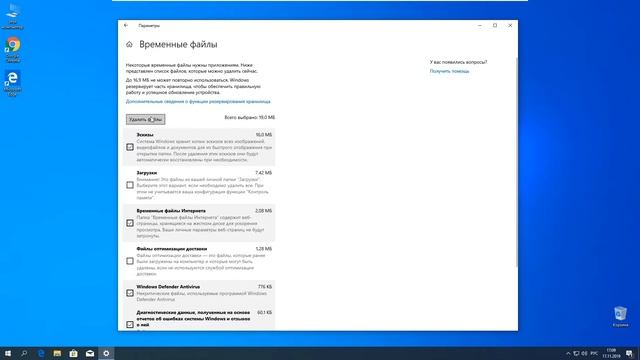This screenshot has width=640, height=360.
Task: Click the 'Эскизы' item title
Action: [145, 135]
